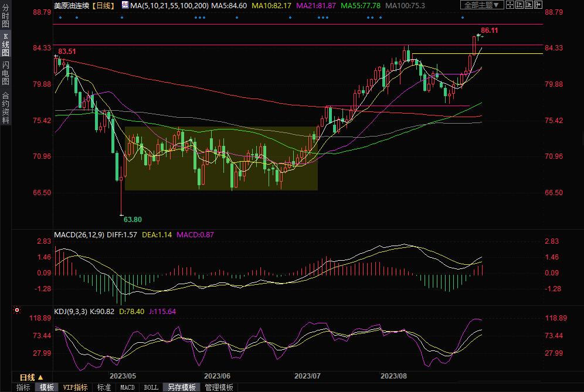The image size is (584, 392).
Task: Click the red sun icon beside KDJ
Action: (x=18, y=311)
